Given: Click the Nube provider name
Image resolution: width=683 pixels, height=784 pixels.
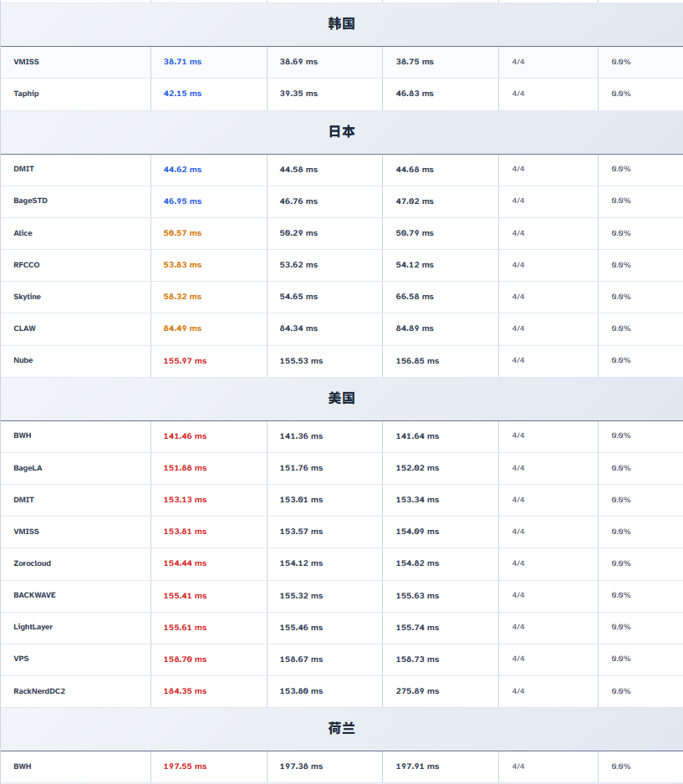Looking at the screenshot, I should pyautogui.click(x=23, y=360).
